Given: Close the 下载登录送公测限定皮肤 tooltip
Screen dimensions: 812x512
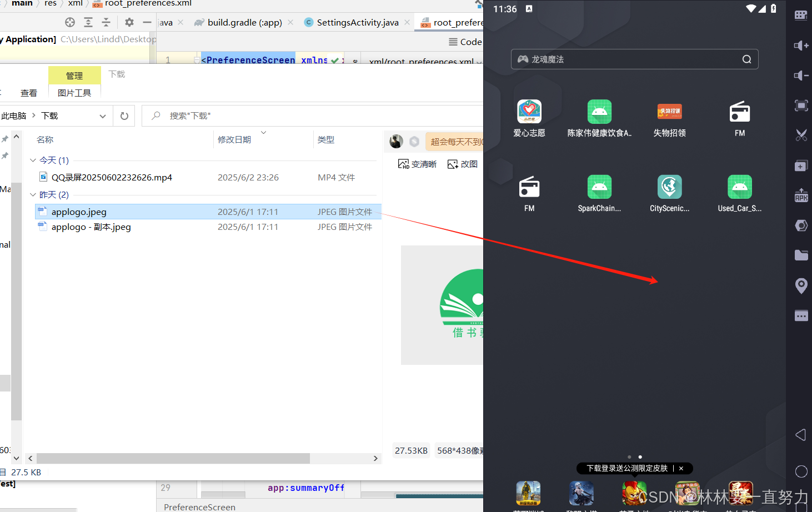Looking at the screenshot, I should pyautogui.click(x=681, y=468).
